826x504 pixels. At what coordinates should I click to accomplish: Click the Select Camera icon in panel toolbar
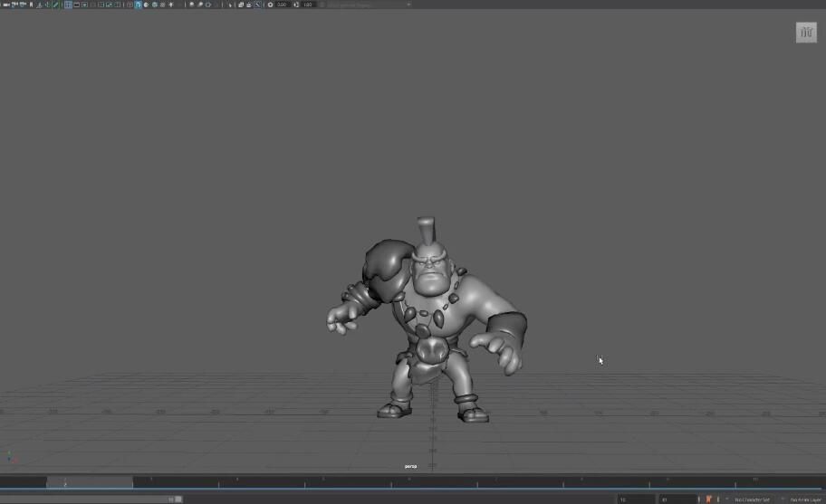(5, 5)
